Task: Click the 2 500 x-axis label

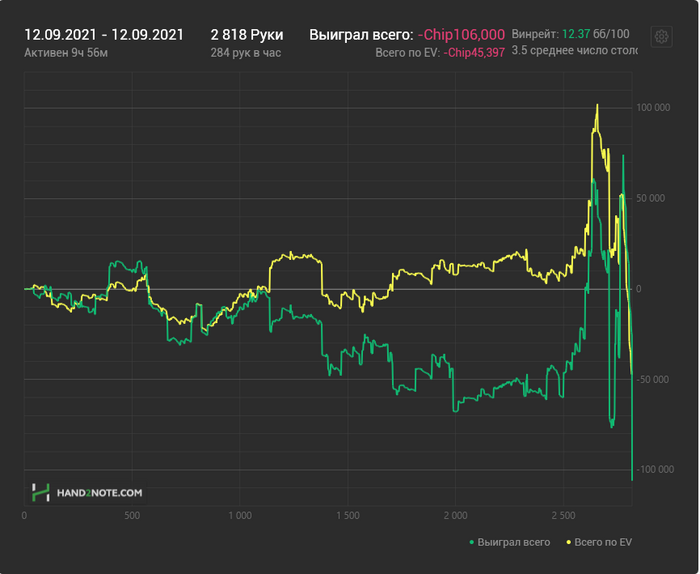Action: 563,516
